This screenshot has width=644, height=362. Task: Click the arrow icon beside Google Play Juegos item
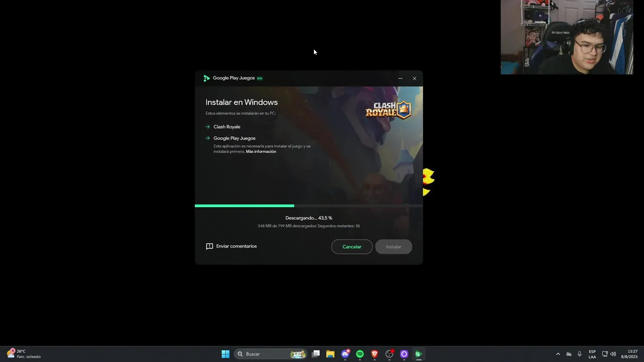(x=208, y=138)
